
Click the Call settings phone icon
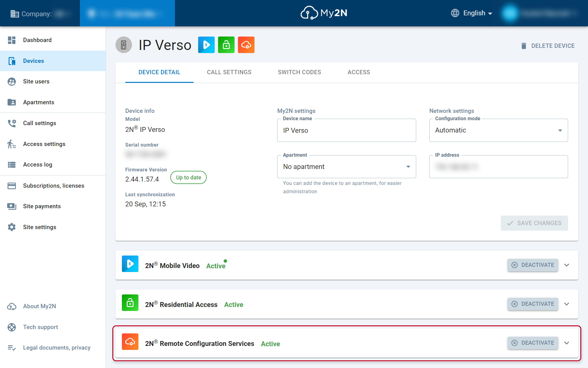click(x=12, y=123)
